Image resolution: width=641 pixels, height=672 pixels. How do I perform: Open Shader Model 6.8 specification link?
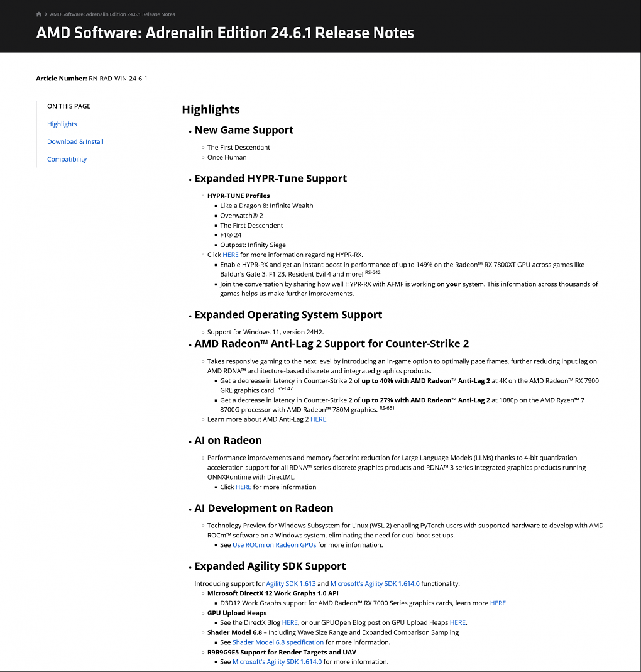pyautogui.click(x=278, y=642)
